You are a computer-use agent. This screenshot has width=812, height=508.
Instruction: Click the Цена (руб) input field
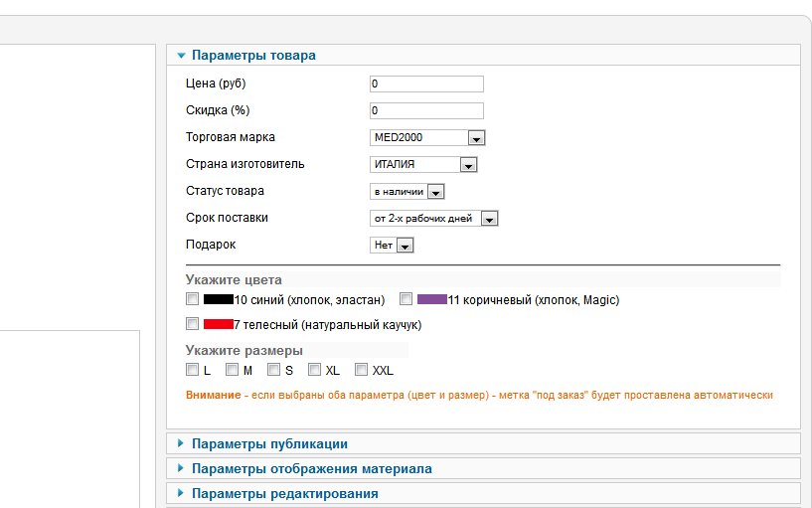(x=426, y=84)
